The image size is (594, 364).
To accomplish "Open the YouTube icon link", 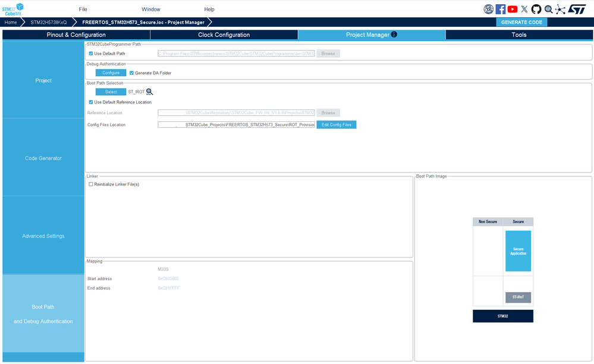I will 513,9.
